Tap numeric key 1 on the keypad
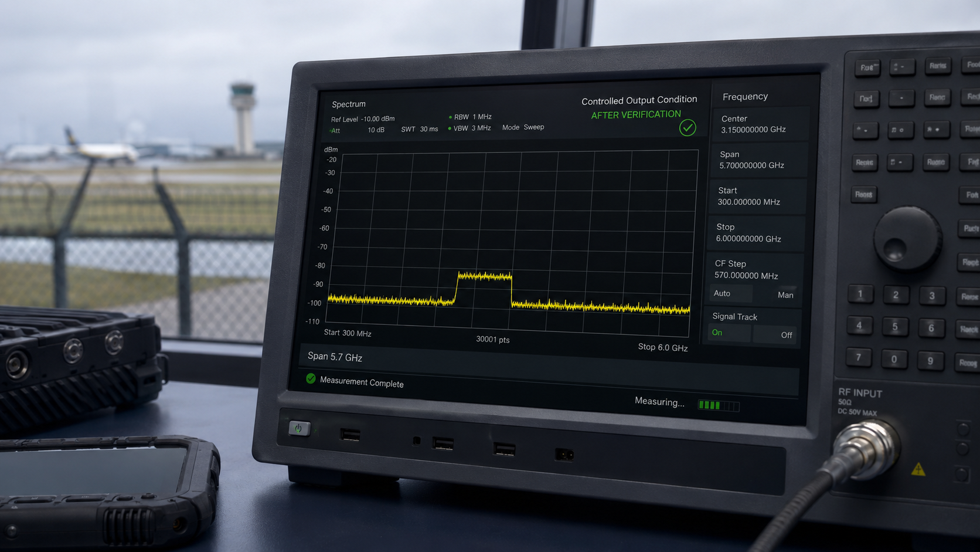This screenshot has width=980, height=552. coord(860,293)
